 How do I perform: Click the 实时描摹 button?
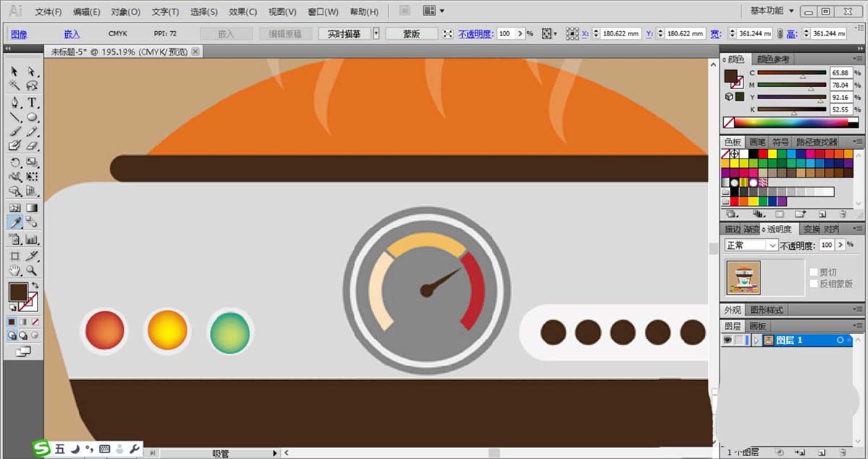point(344,34)
